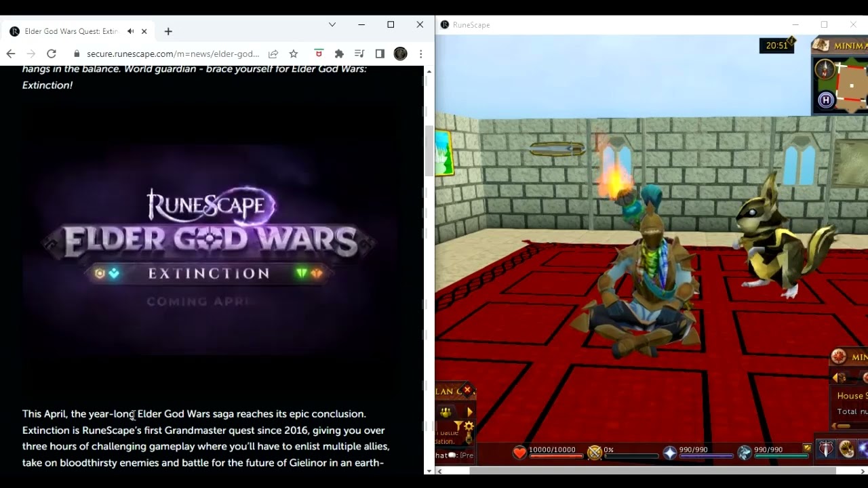The width and height of the screenshot is (868, 488).
Task: Play the Elder God Wars Extinction video
Action: pyautogui.click(x=210, y=249)
